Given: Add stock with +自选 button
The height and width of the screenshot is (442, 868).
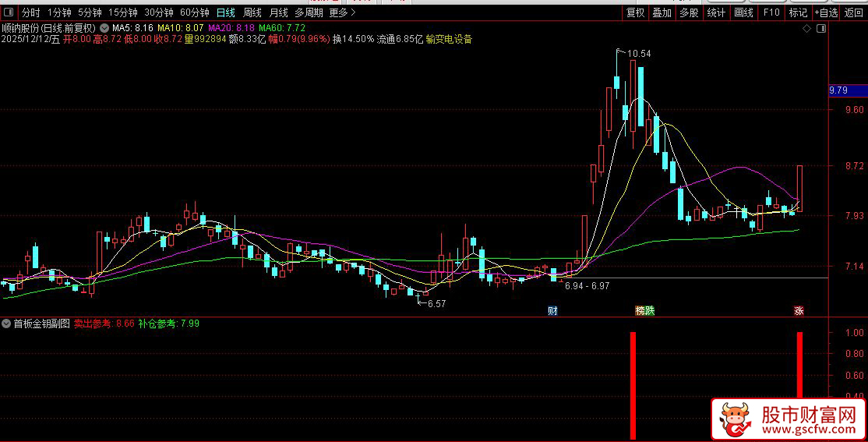Looking at the screenshot, I should coord(826,12).
